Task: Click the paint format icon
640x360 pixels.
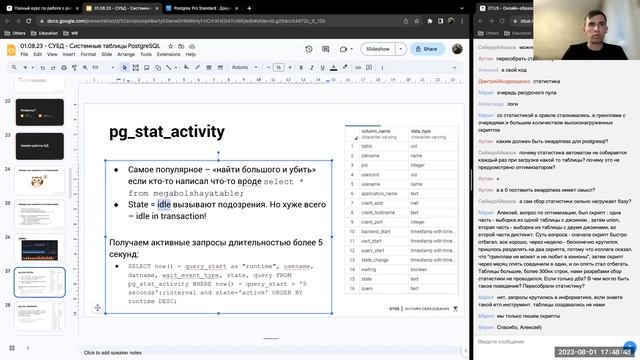Action: point(74,67)
